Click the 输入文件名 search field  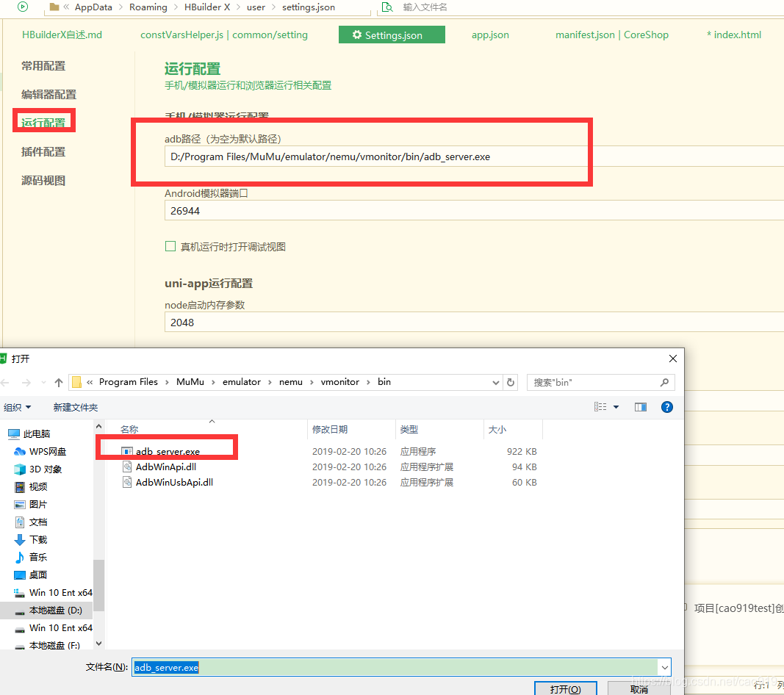(x=425, y=7)
